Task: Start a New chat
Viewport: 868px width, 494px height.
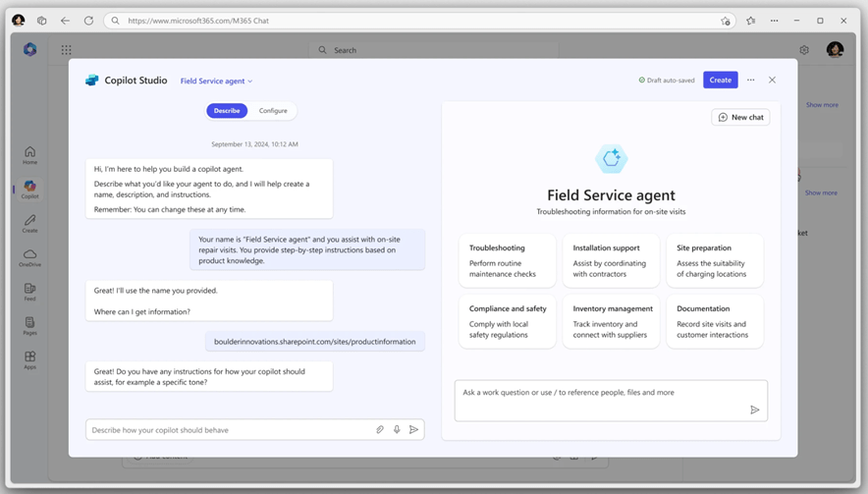Action: [740, 117]
